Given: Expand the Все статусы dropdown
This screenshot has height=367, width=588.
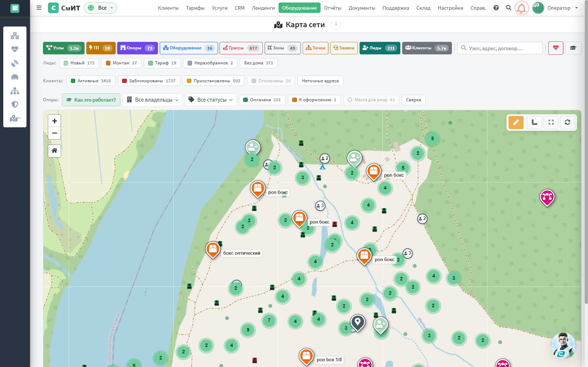Looking at the screenshot, I should (211, 100).
